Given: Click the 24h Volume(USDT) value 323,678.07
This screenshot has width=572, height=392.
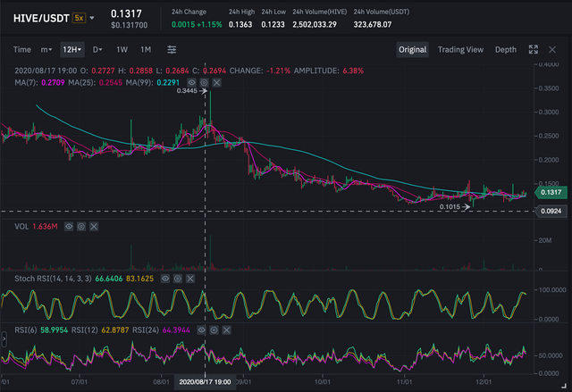Looking at the screenshot, I should pos(373,24).
